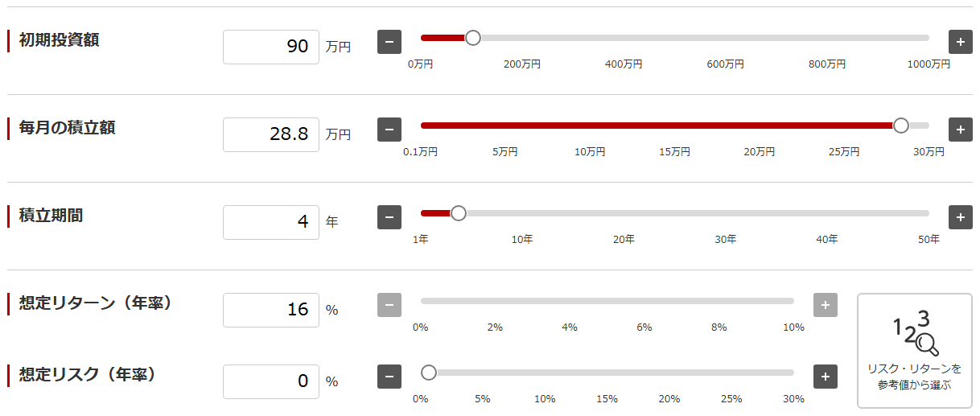Decrease initial investment with minus button
This screenshot has height=416, width=980.
(x=389, y=42)
